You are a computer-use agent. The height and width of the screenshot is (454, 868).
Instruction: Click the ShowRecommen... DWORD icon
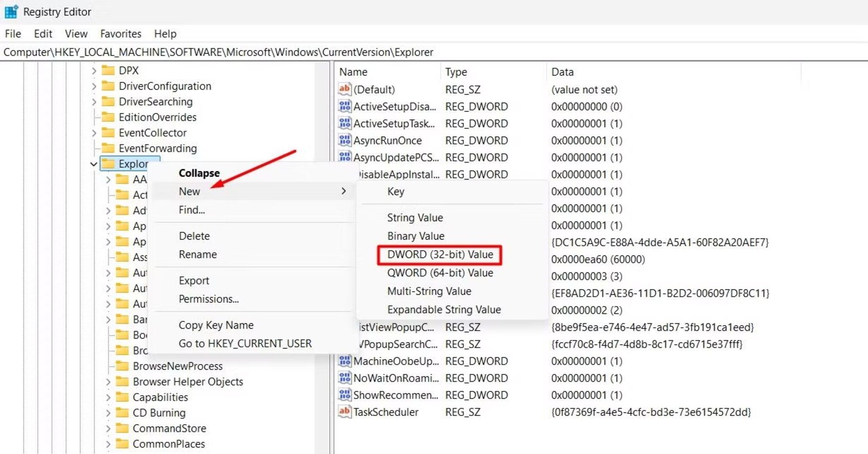(x=344, y=395)
